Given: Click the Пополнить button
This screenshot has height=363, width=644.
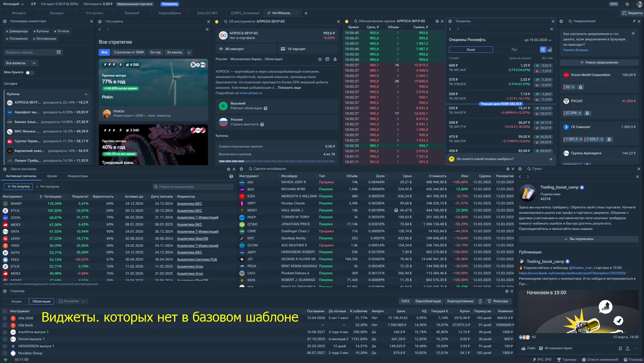Looking at the screenshot, I should 170,4.
